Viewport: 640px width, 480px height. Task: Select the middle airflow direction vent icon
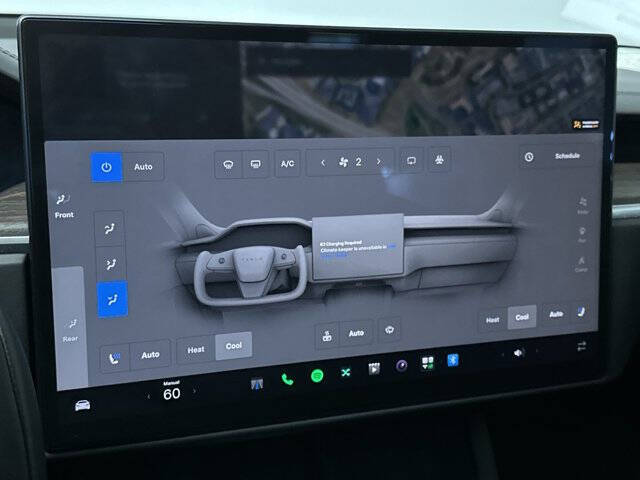coord(111,264)
